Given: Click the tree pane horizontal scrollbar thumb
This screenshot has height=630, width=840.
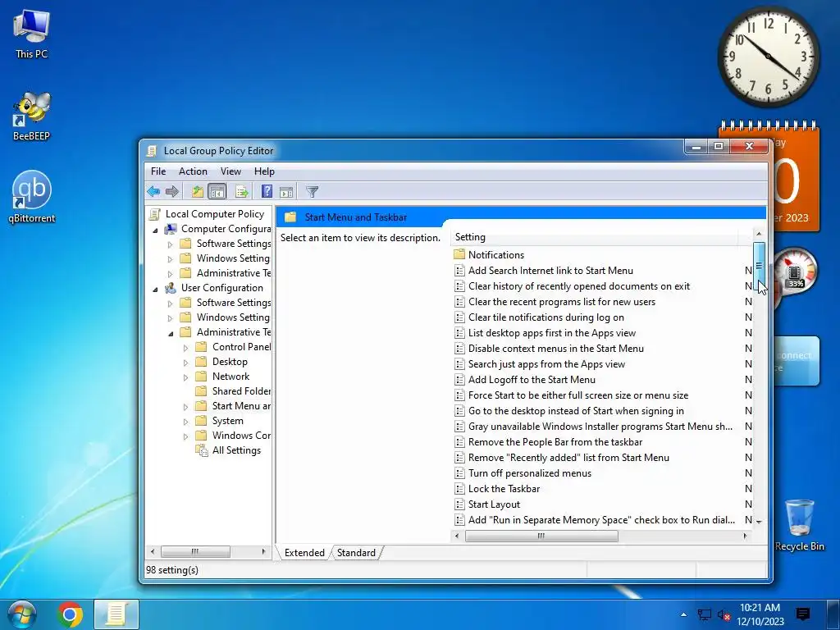Looking at the screenshot, I should (195, 551).
